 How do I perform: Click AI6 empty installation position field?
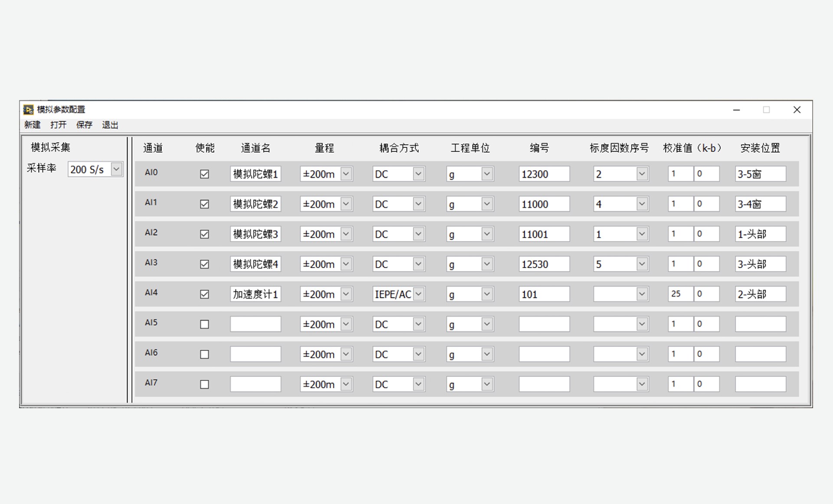760,354
